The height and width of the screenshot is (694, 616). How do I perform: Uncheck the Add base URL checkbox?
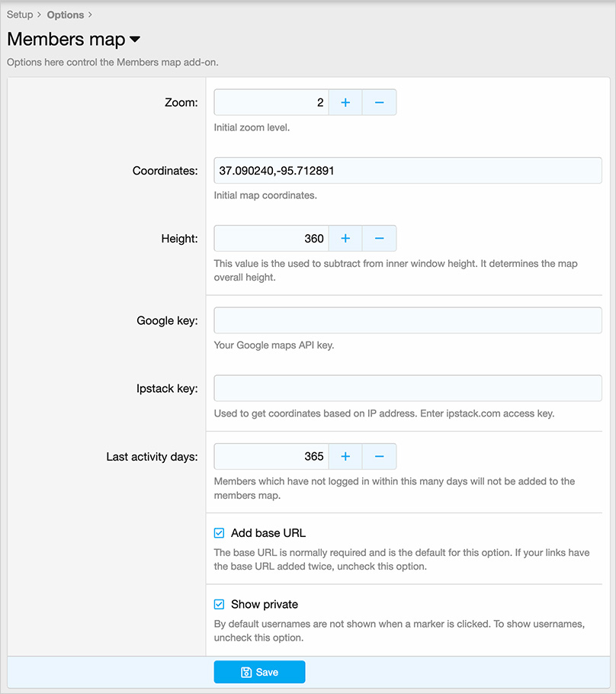coord(220,533)
